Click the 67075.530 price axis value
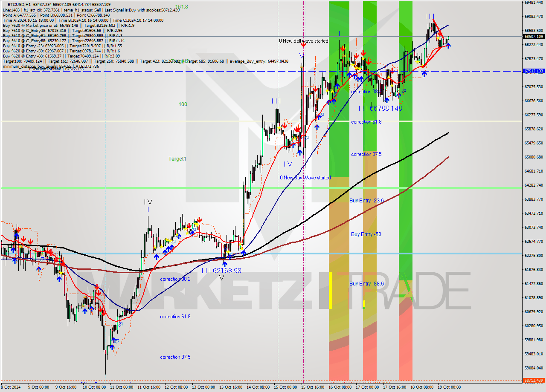The width and height of the screenshot is (546, 392). (x=533, y=86)
